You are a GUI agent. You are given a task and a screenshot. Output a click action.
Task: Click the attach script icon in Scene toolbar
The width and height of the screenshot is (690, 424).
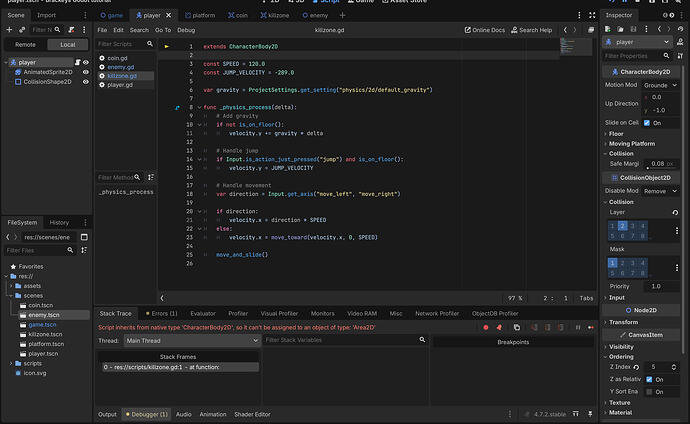(x=71, y=29)
